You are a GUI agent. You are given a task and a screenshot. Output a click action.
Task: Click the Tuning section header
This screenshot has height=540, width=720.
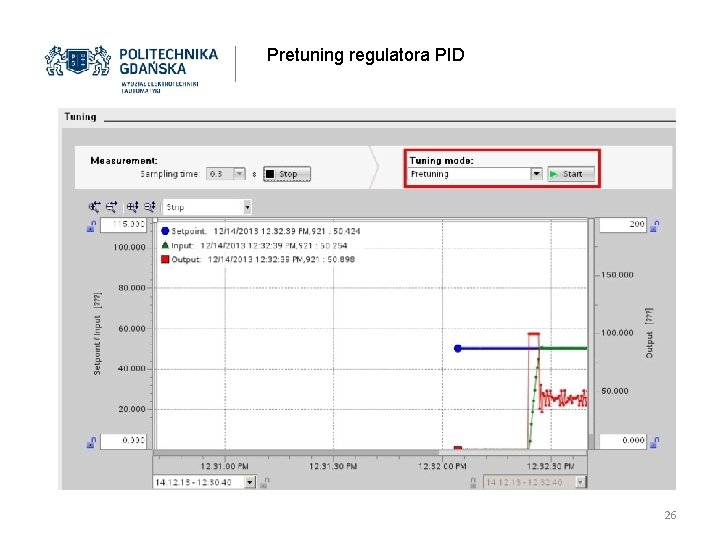(80, 117)
